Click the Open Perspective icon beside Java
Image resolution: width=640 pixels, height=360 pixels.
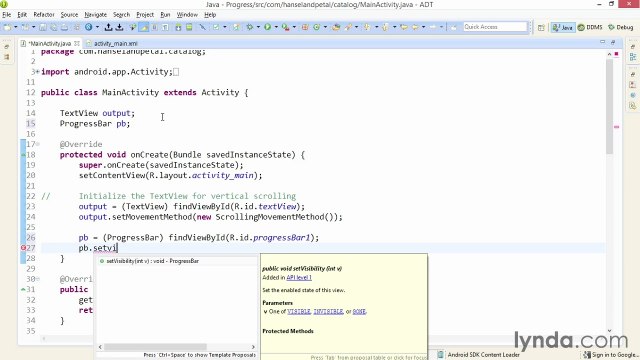(541, 28)
